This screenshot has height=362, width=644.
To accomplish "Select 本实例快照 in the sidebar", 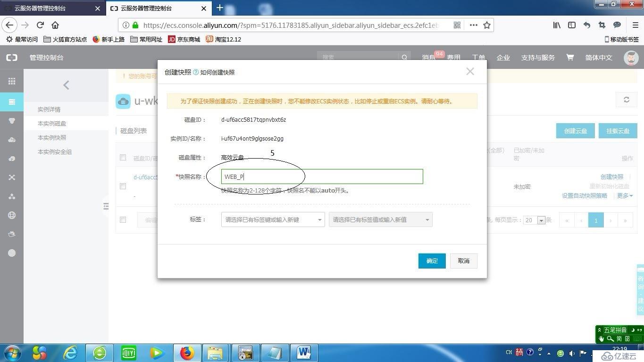I will click(52, 138).
